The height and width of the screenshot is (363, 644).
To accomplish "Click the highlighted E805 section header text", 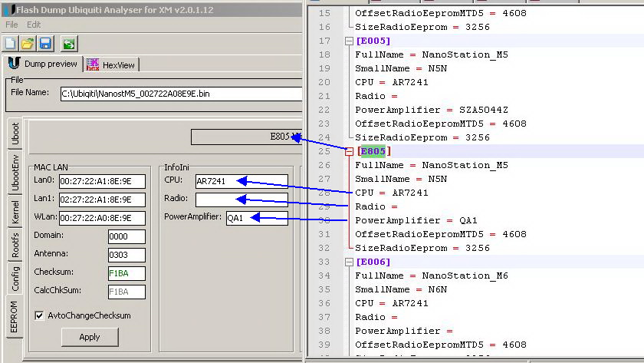I will pyautogui.click(x=373, y=151).
